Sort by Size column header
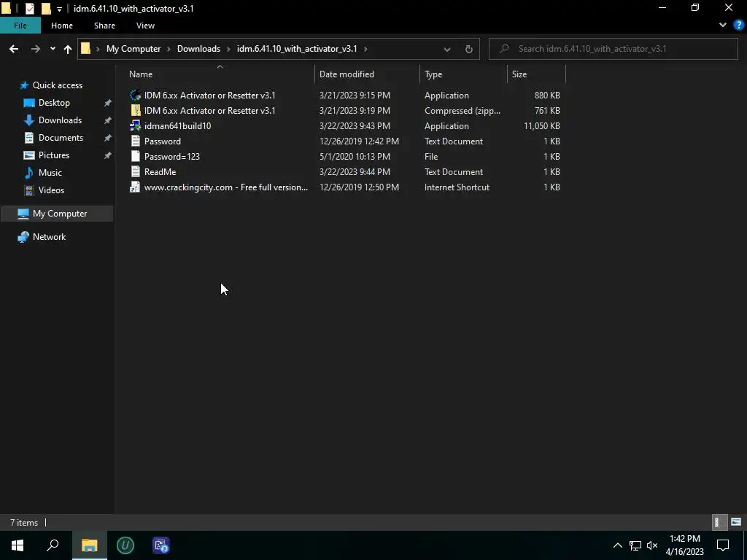The height and width of the screenshot is (560, 747). 536,74
